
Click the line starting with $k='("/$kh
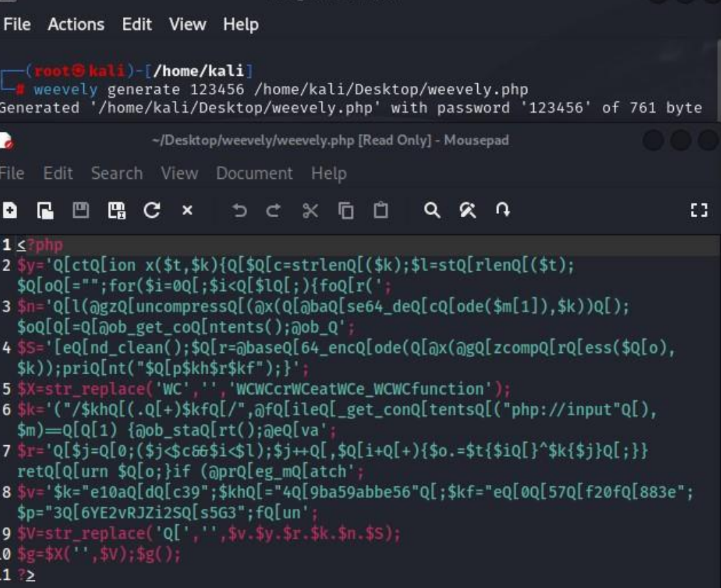pyautogui.click(x=337, y=419)
